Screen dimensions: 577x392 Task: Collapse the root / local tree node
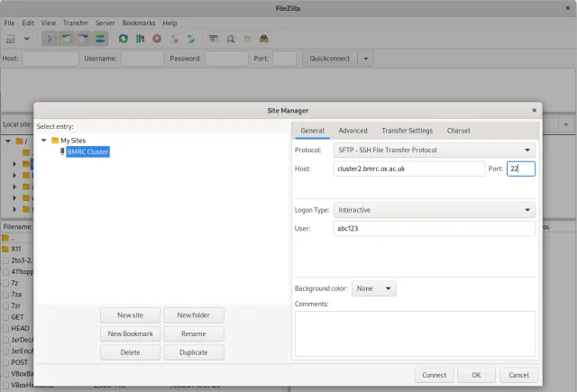tap(8, 141)
